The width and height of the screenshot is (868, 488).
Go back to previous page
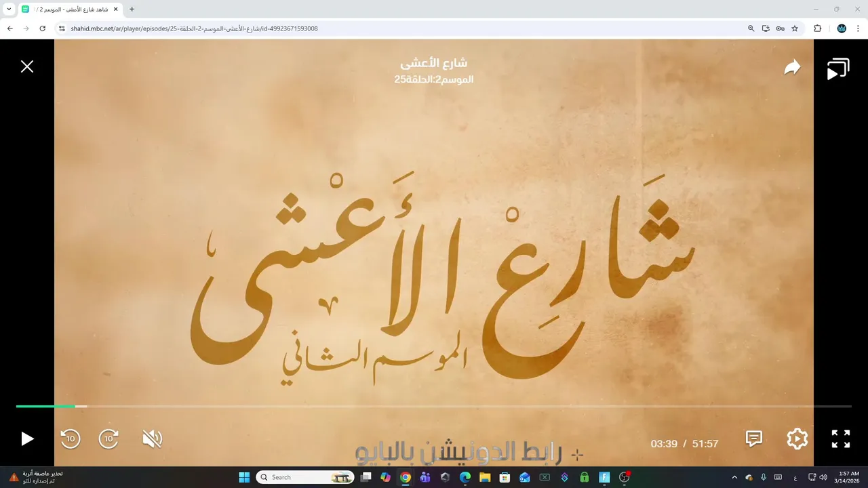(x=10, y=28)
